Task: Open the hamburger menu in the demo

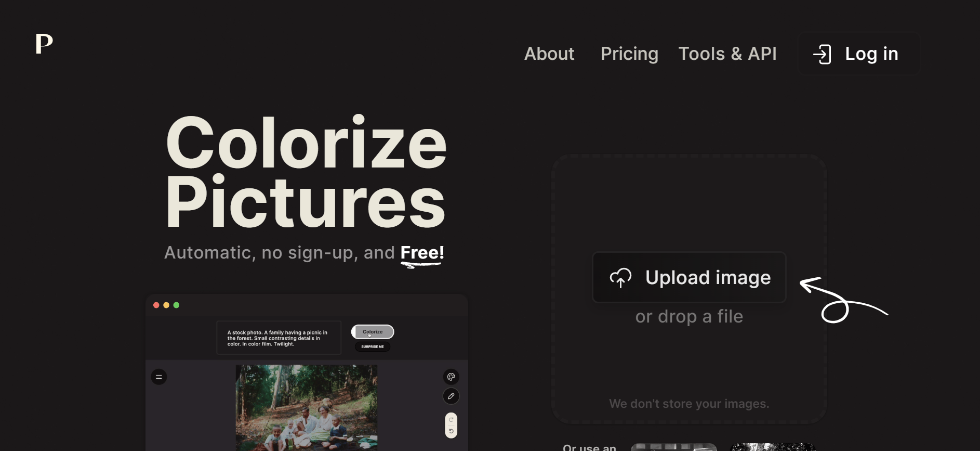Action: 159,377
